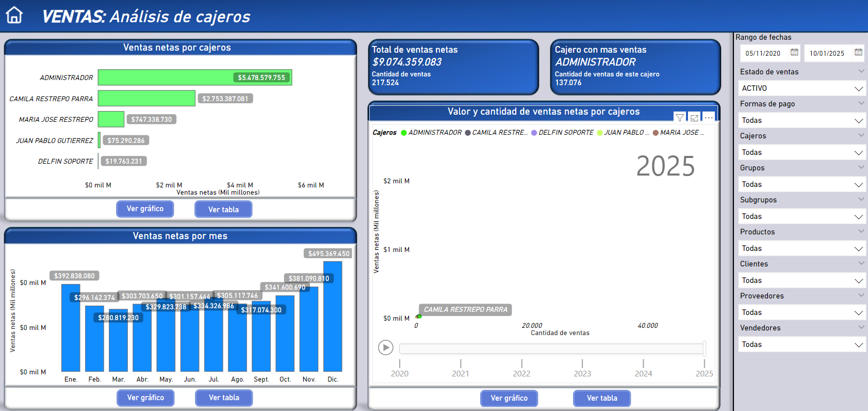Click the play axis slider track

tap(552, 349)
